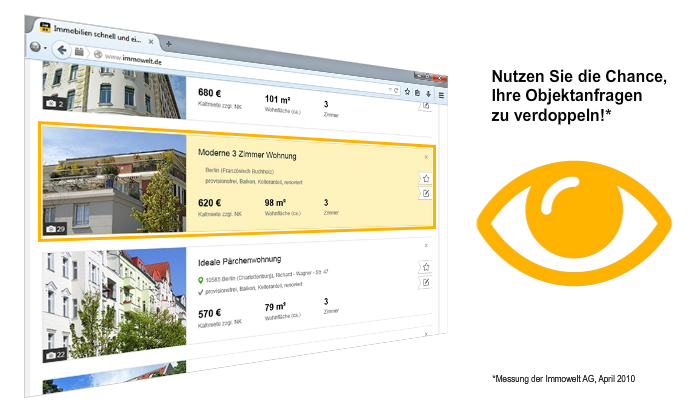Reload the page with the refresh icon
This screenshot has height=410, width=698.
coord(396,90)
